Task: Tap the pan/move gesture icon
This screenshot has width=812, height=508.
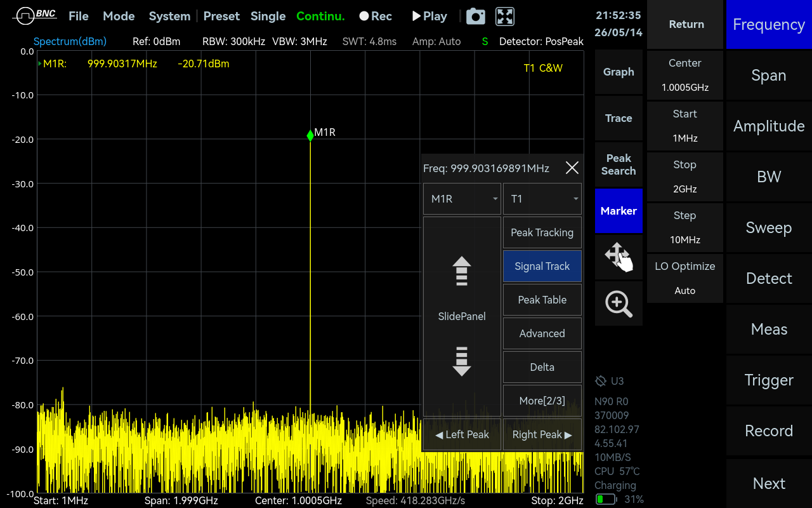Action: coord(619,257)
